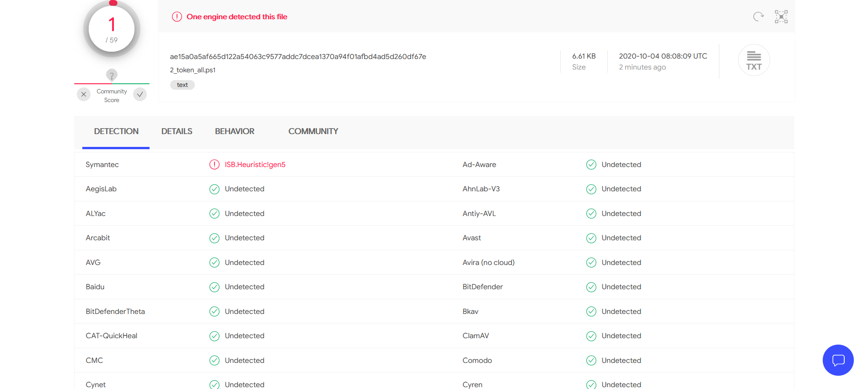Click Avira's green check icon
Image resolution: width=868 pixels, height=389 pixels.
click(x=591, y=263)
